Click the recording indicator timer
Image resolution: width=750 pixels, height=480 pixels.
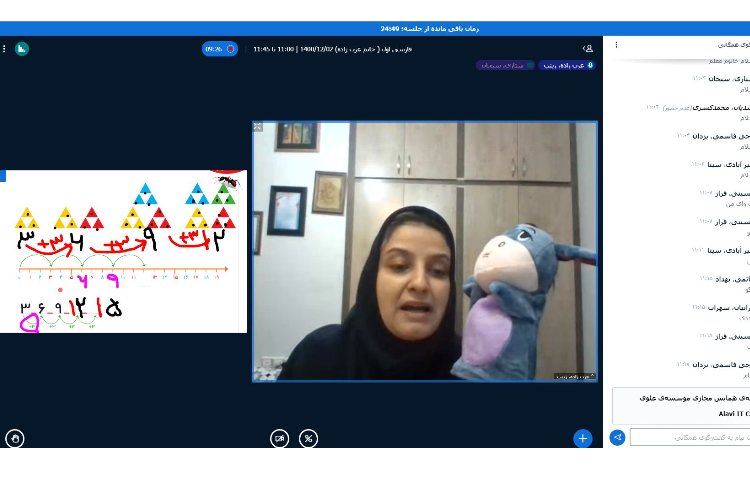coord(219,48)
